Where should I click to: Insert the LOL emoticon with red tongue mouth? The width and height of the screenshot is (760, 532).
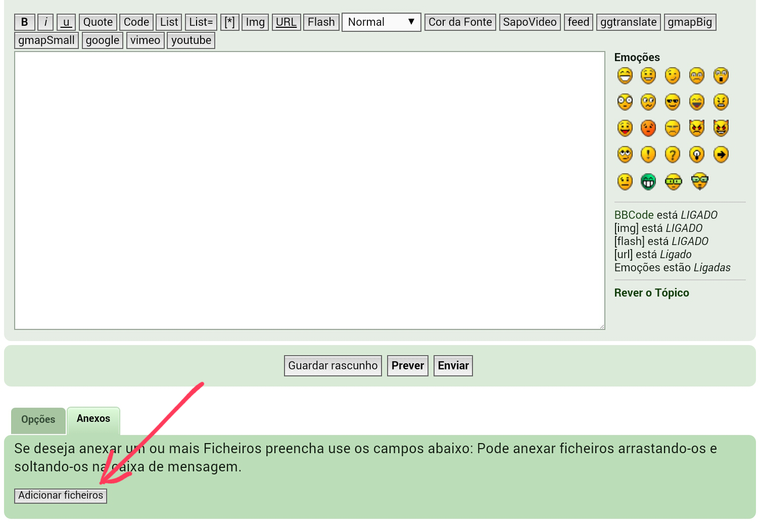697,102
